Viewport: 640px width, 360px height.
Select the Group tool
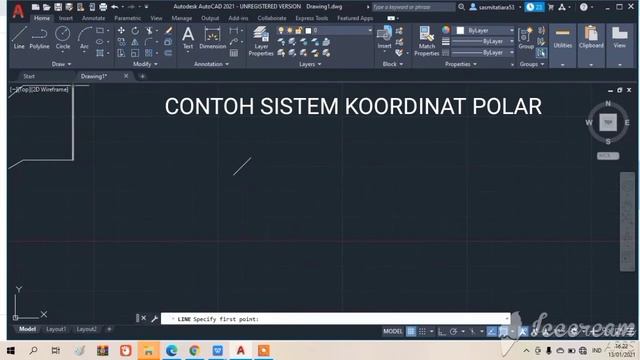(x=526, y=38)
